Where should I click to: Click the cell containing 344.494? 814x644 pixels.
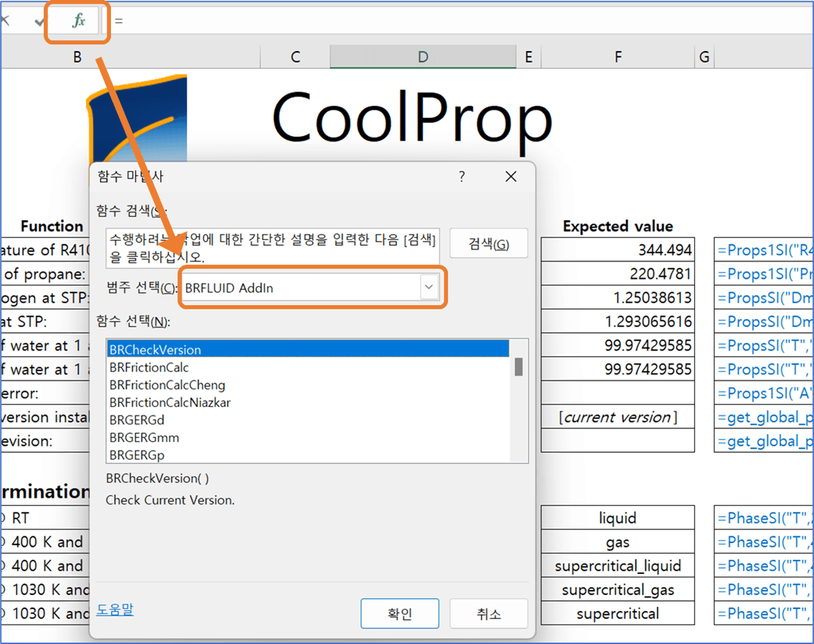(x=618, y=250)
